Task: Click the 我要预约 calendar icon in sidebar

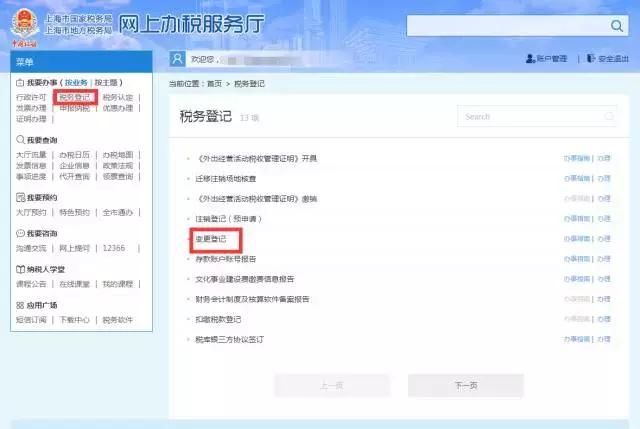Action: tap(21, 198)
